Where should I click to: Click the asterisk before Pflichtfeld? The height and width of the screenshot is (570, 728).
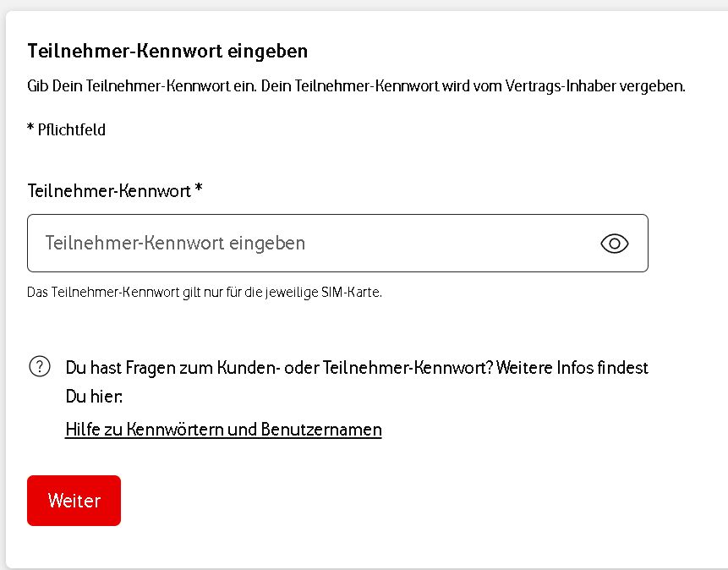(x=30, y=128)
